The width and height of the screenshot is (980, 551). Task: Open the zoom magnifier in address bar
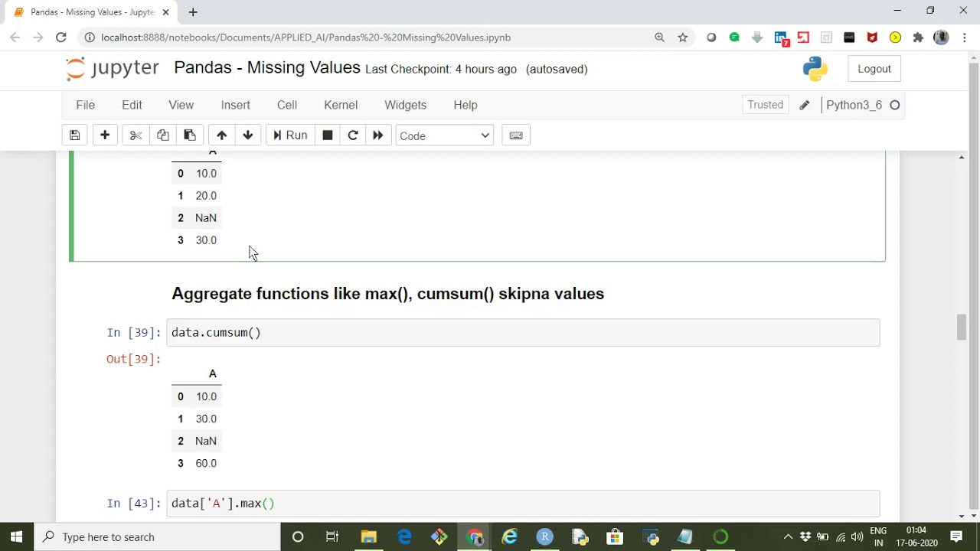click(x=659, y=37)
